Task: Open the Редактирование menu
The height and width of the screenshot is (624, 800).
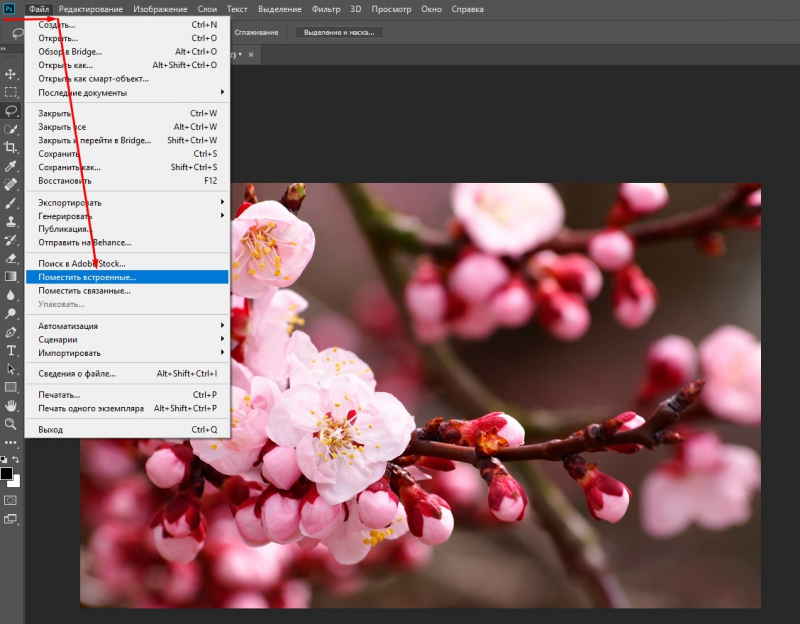Action: pyautogui.click(x=91, y=9)
